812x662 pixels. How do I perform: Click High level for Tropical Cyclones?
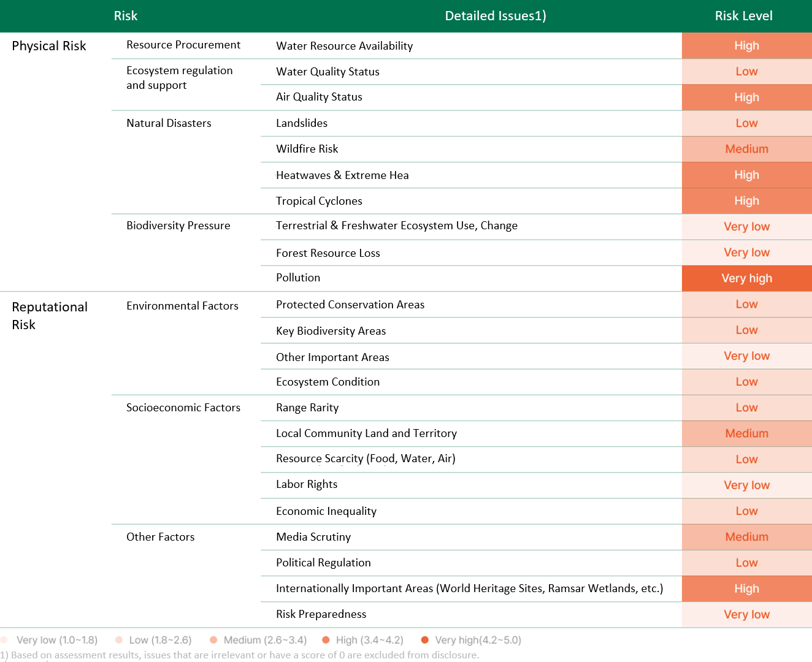(747, 201)
